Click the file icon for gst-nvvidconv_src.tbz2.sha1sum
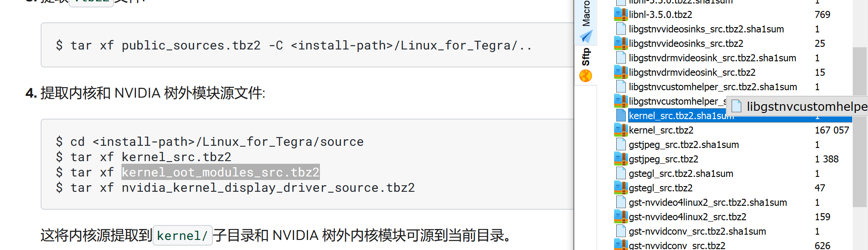The image size is (868, 250). coord(621,231)
